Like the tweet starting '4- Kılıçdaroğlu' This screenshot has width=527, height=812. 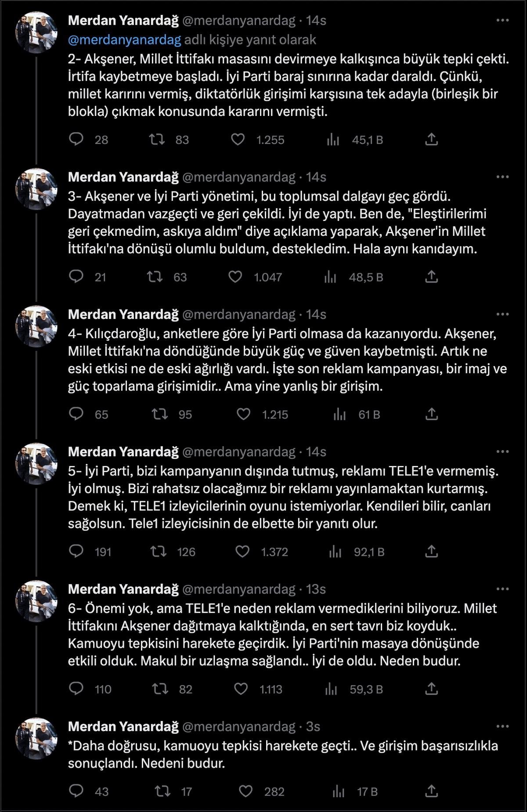[243, 415]
